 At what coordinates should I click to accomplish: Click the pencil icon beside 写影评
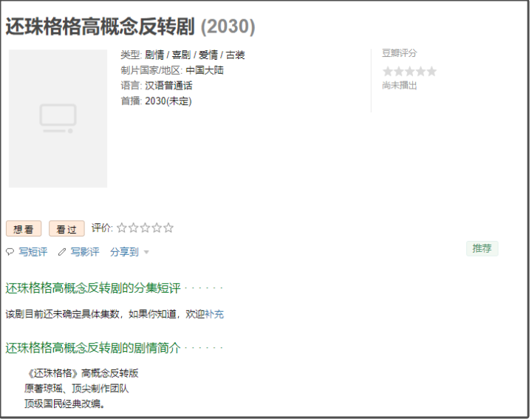coord(62,252)
